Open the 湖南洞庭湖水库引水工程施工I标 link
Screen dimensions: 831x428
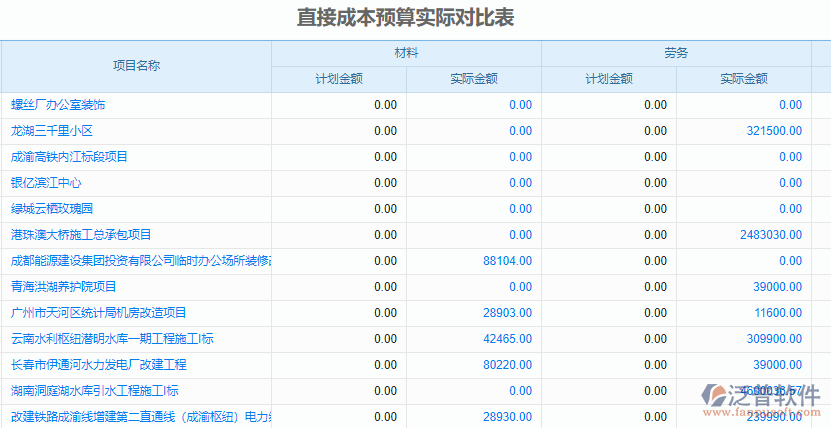click(95, 391)
